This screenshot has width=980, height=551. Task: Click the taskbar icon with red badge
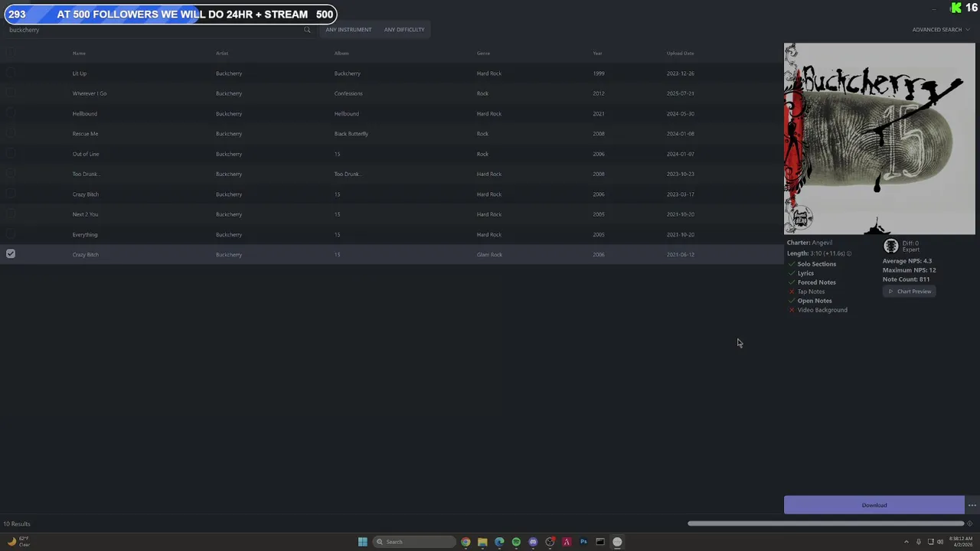550,542
